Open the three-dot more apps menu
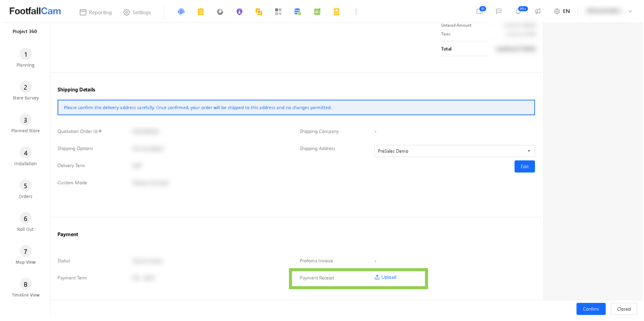 356,12
